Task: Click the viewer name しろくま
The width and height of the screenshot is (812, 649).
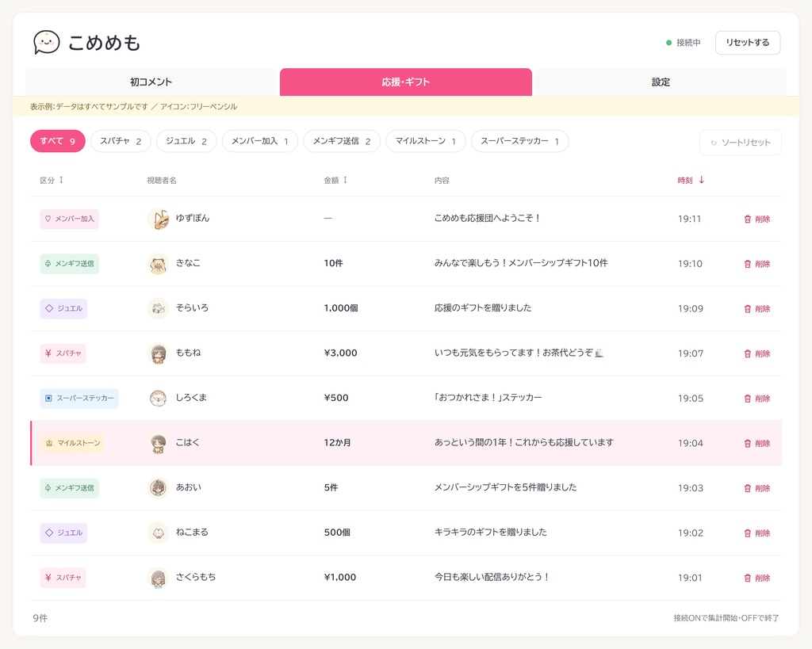Action: [x=191, y=398]
